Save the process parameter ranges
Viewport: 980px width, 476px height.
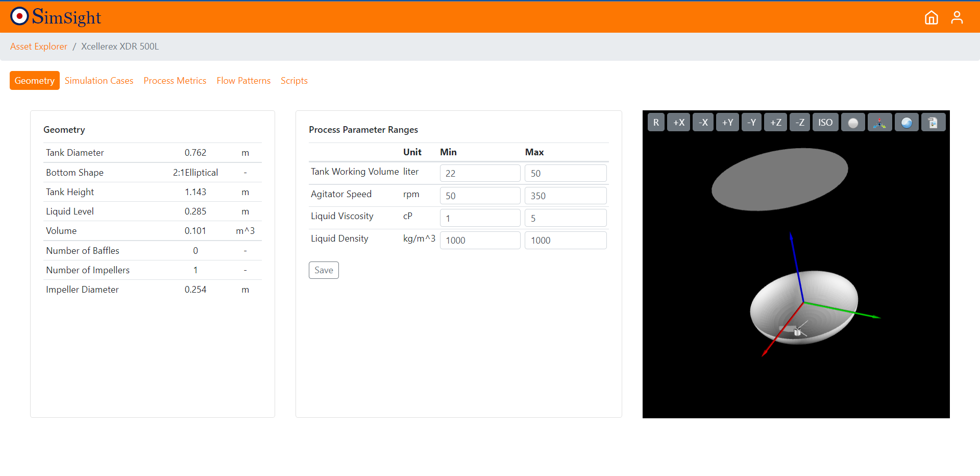click(x=324, y=270)
